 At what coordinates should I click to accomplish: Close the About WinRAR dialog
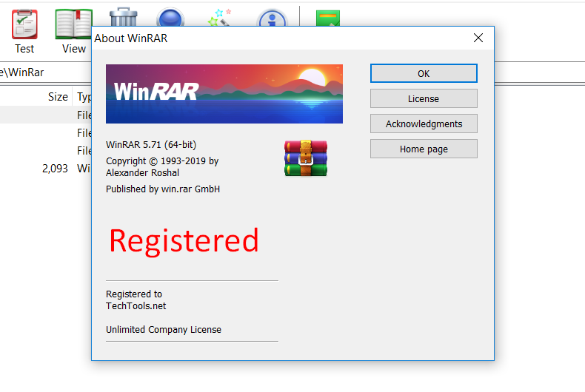tap(478, 38)
